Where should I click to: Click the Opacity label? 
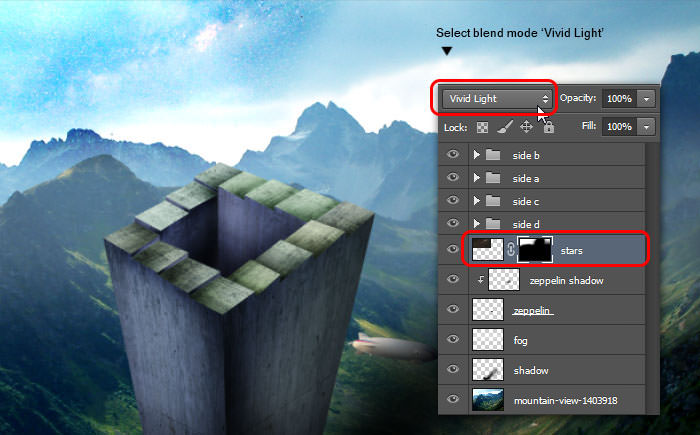pyautogui.click(x=578, y=98)
